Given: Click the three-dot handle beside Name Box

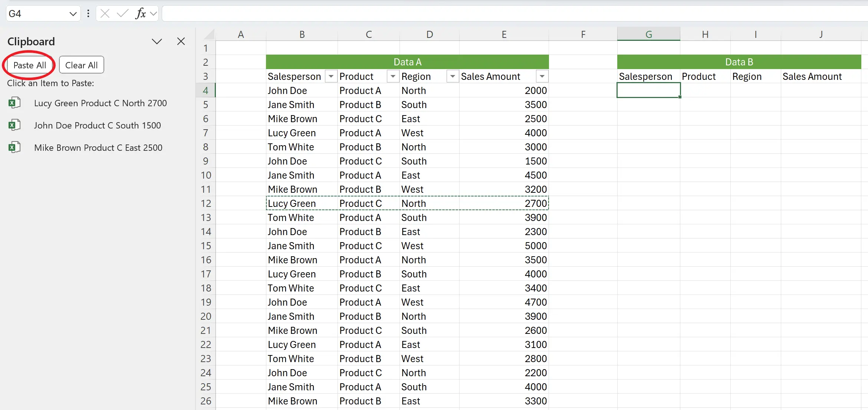Looking at the screenshot, I should (88, 14).
